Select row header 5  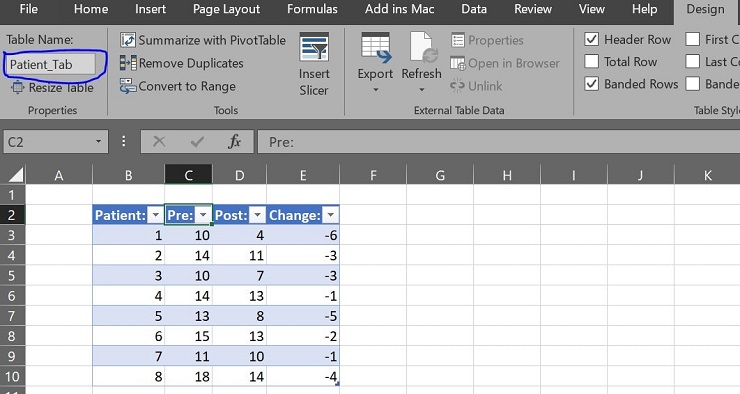12,276
